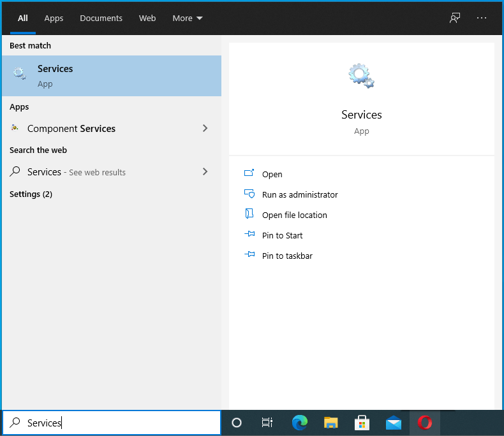Expand the Services web results chevron
This screenshot has height=436, width=504.
205,171
